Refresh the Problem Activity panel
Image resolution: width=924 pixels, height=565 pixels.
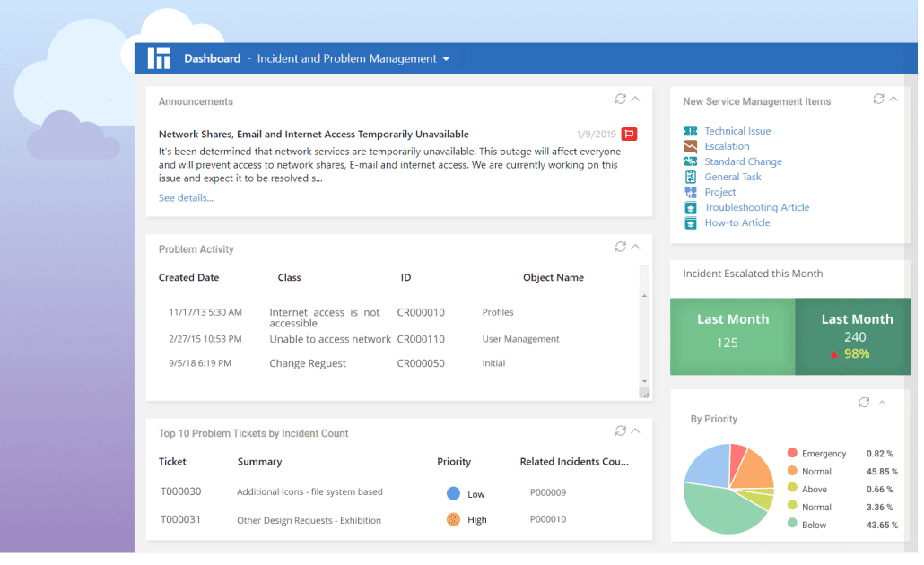(x=621, y=247)
